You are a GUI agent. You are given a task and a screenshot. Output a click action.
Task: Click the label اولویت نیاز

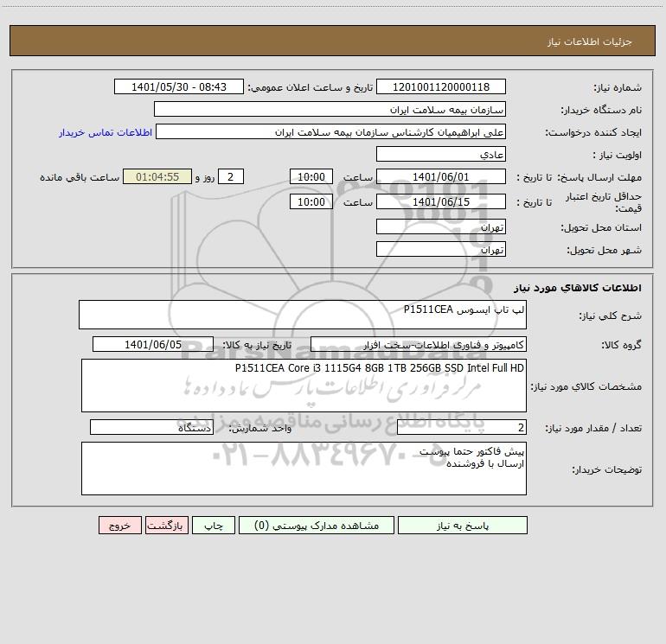(618, 155)
